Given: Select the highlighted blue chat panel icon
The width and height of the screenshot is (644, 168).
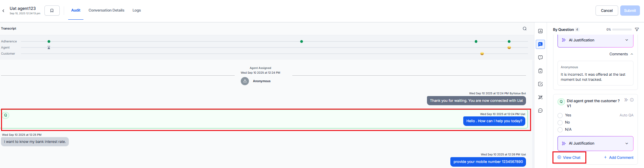Looking at the screenshot, I should click(x=540, y=44).
